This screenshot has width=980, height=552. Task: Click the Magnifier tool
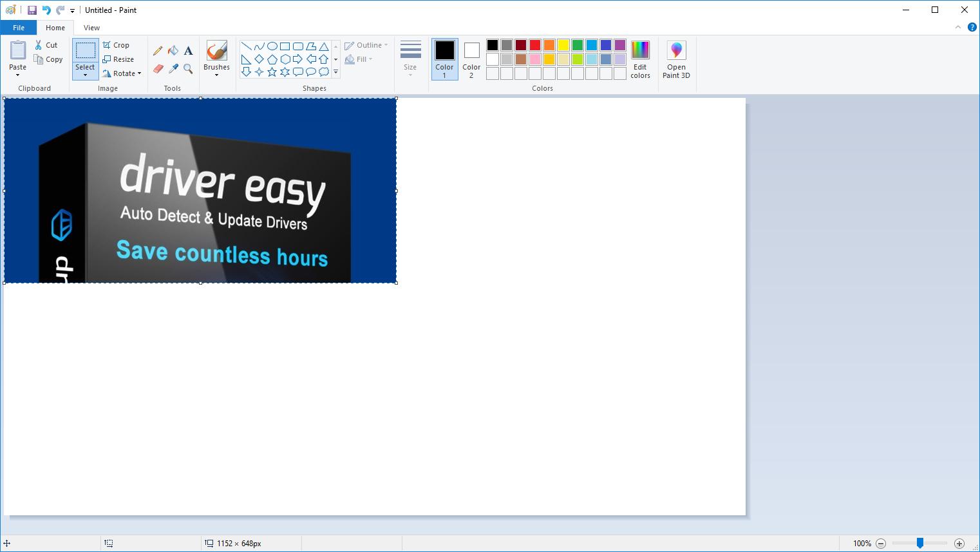(x=188, y=68)
